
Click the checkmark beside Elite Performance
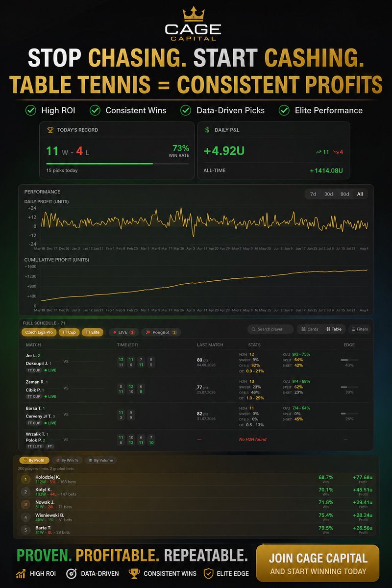[x=284, y=110]
